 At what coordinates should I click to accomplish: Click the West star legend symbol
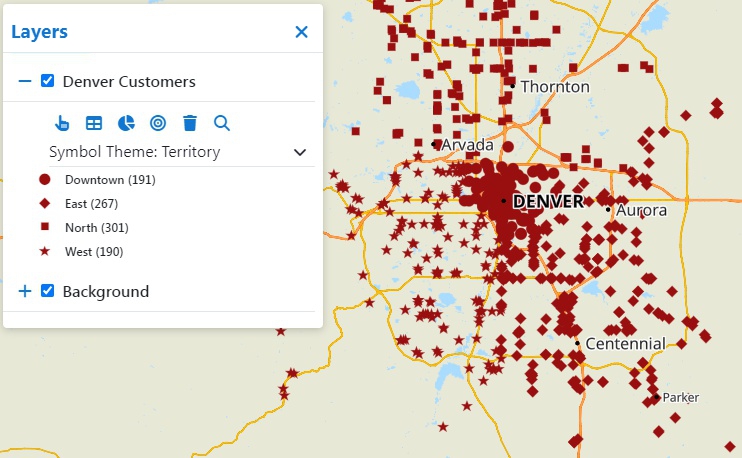(x=45, y=252)
